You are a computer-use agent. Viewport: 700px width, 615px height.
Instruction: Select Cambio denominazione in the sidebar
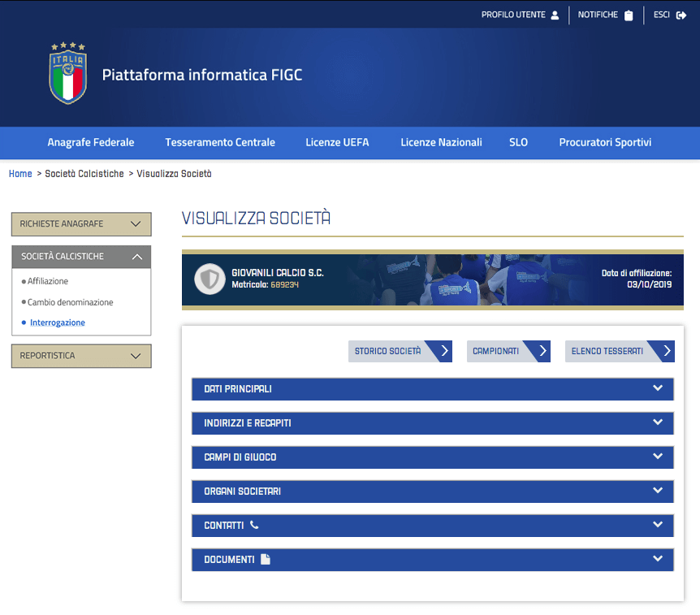point(70,302)
